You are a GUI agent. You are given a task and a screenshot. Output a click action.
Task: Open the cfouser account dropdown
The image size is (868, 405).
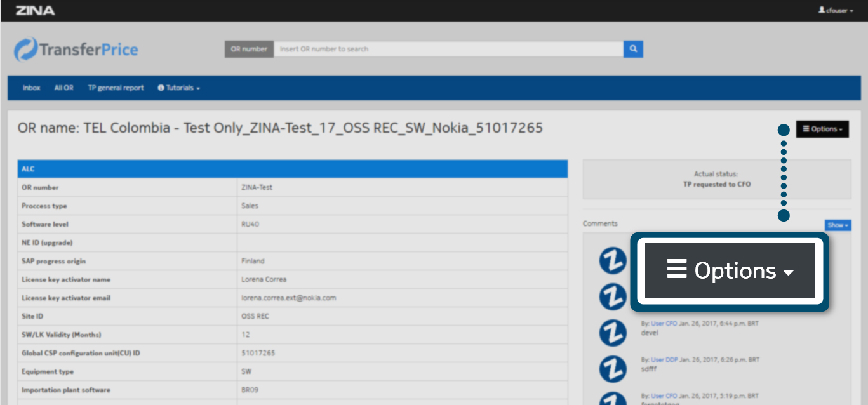coord(836,11)
